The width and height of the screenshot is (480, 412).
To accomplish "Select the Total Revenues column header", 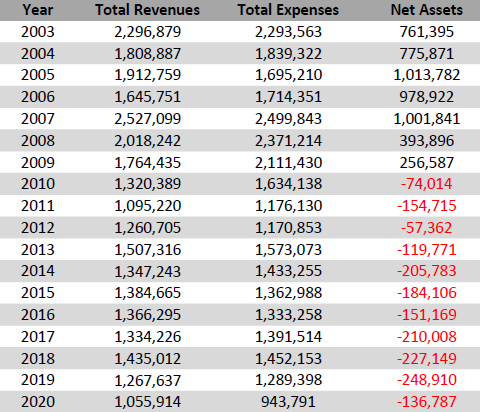I will [148, 10].
